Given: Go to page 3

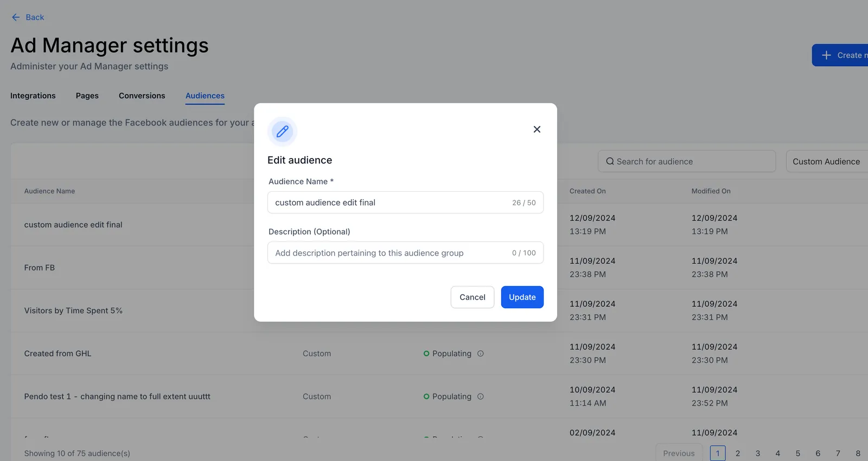Looking at the screenshot, I should click(758, 453).
